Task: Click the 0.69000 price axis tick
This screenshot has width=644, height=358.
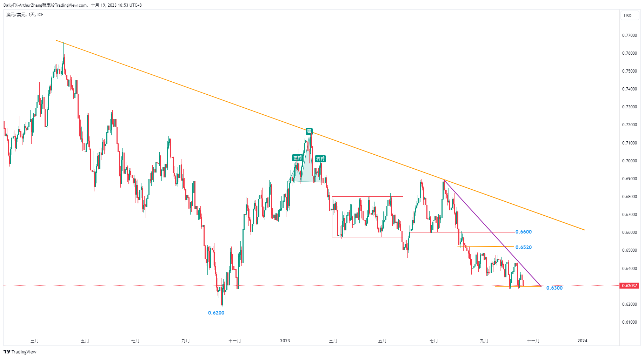Action: 629,179
